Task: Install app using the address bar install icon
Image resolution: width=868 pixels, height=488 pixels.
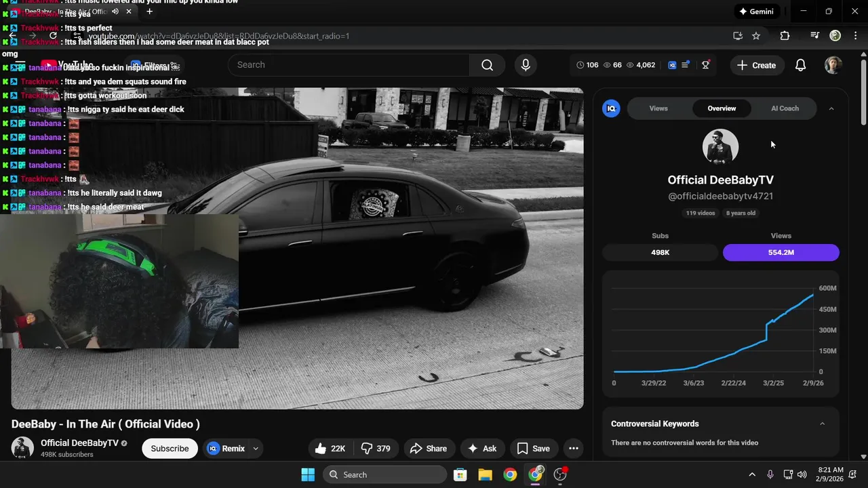Action: (738, 36)
